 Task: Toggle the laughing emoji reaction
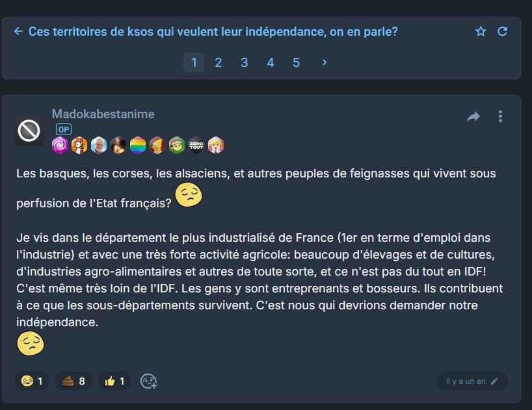(x=32, y=381)
